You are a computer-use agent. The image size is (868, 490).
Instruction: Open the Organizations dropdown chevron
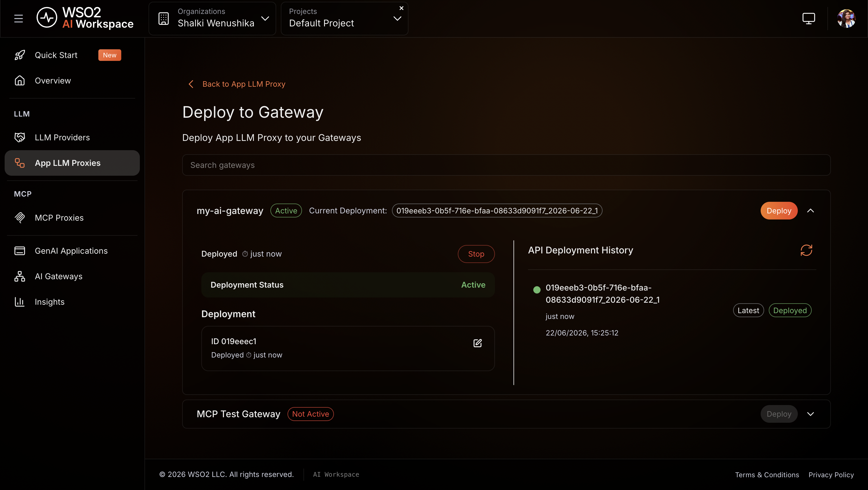pyautogui.click(x=265, y=19)
